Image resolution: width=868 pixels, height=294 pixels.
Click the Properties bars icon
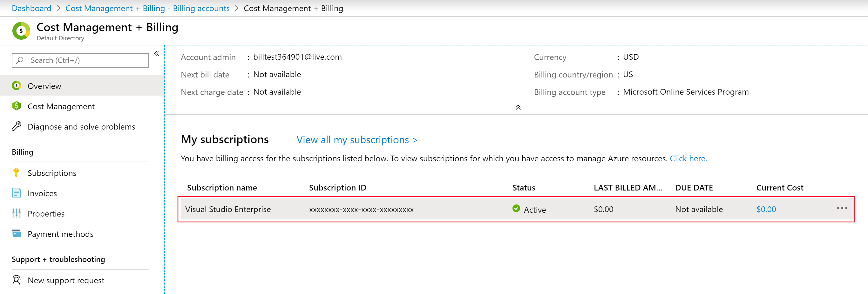[17, 213]
